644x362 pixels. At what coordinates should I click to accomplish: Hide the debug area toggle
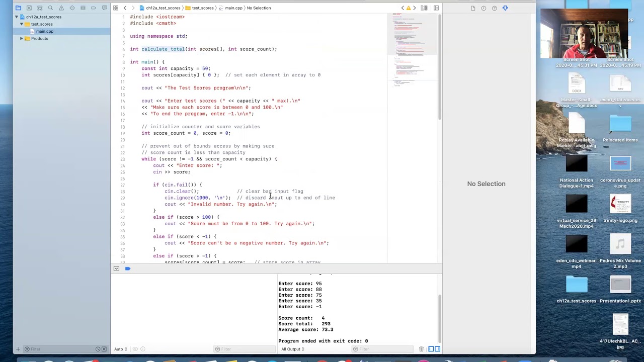coord(116,269)
